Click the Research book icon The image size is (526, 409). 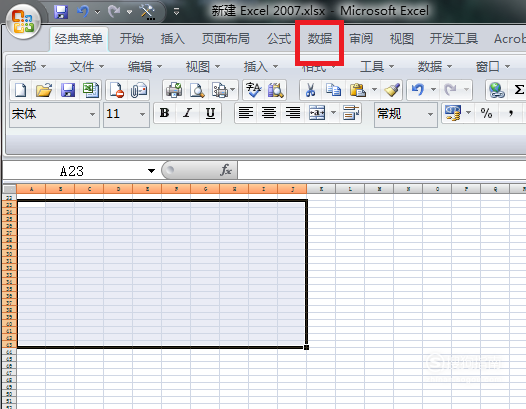pyautogui.click(x=275, y=90)
